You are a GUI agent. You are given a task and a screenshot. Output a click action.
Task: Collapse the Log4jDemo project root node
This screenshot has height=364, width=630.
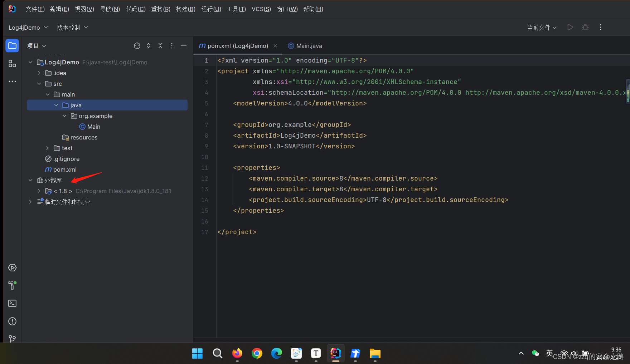point(30,62)
